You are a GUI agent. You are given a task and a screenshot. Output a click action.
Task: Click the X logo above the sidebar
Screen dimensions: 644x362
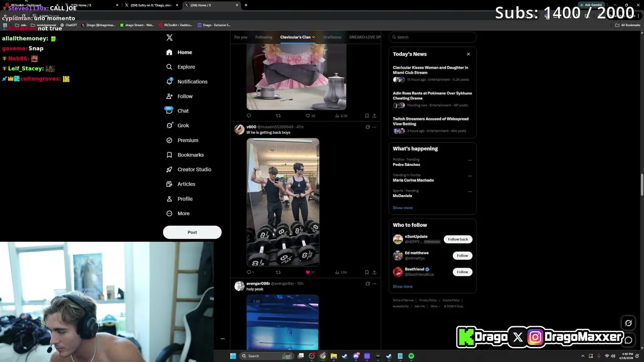[170, 38]
